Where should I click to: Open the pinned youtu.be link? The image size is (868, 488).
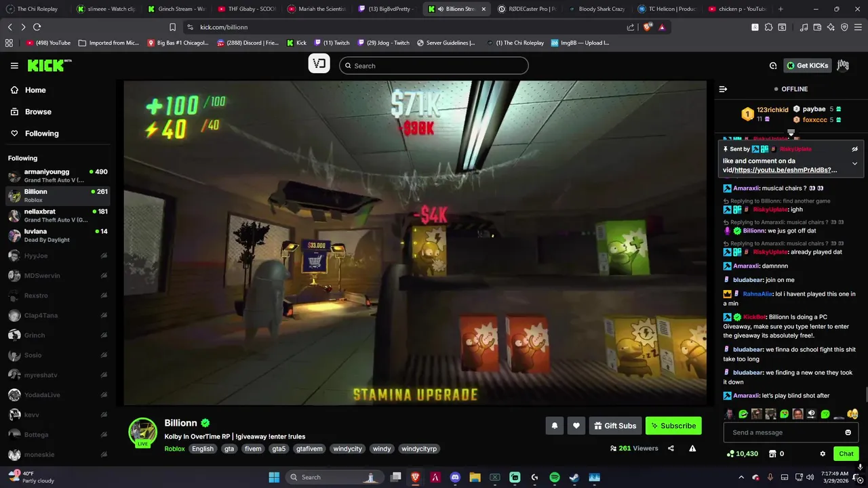785,170
